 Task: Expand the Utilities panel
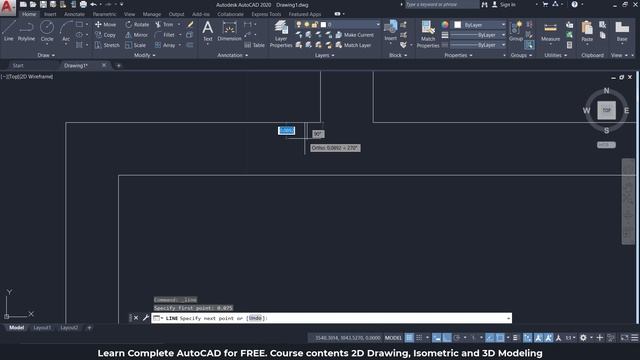(556, 55)
